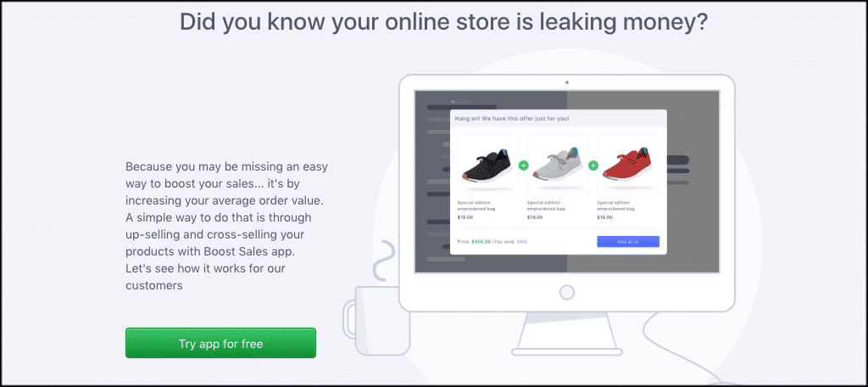The image size is (868, 387).
Task: Select the red shoe product image
Action: coord(628,165)
